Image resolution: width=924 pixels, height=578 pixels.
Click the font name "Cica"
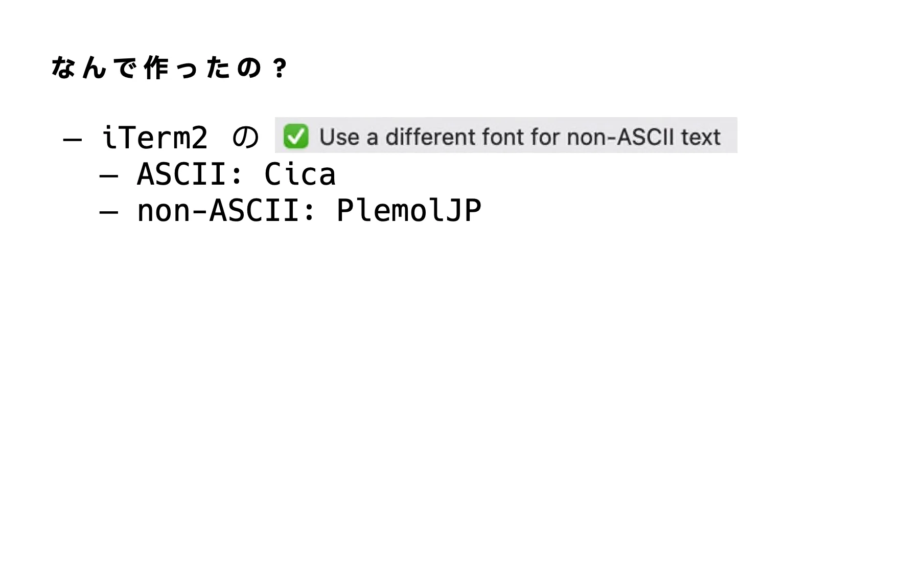(x=300, y=175)
